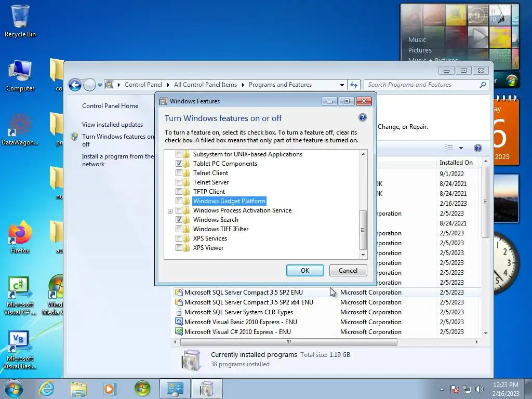This screenshot has width=532, height=399.
Task: Click the change view icon in Programs toolbar
Action: point(449,148)
